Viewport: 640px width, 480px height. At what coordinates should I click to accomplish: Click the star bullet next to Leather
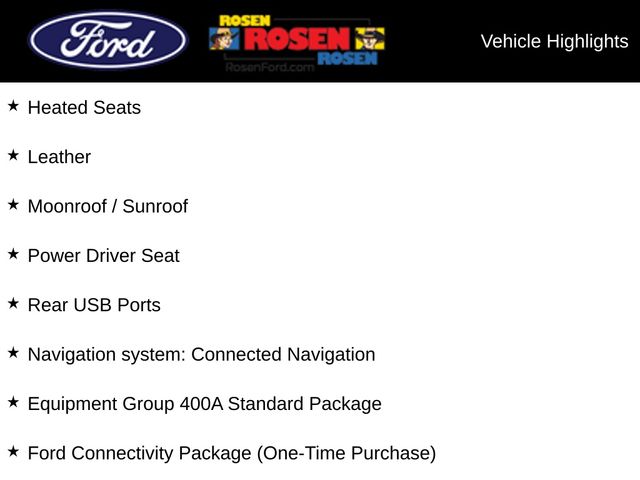(x=13, y=155)
